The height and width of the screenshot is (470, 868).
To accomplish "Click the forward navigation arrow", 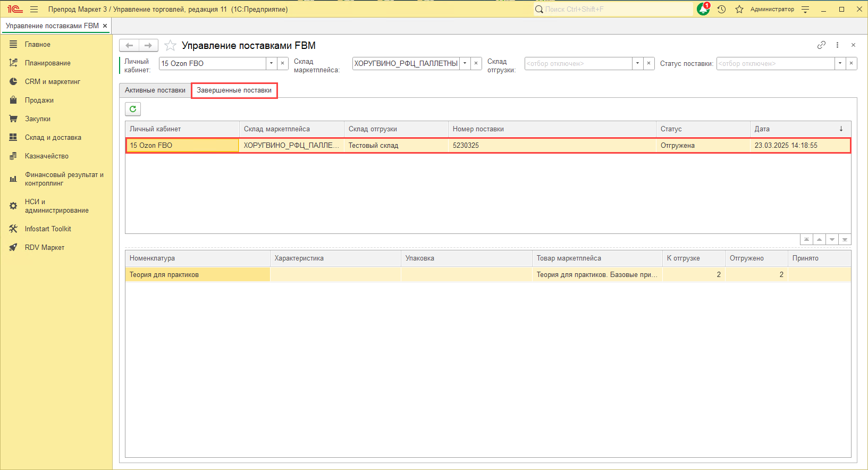I will (x=148, y=46).
